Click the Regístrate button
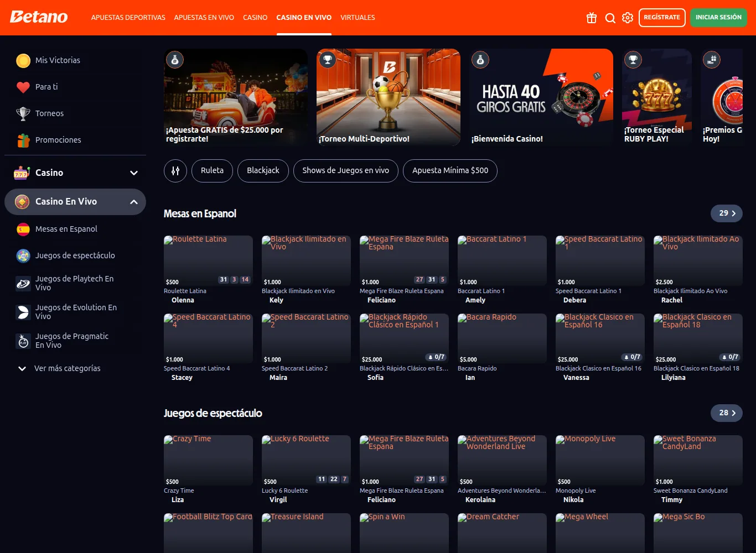Screen dimensions: 756x553 click(662, 18)
